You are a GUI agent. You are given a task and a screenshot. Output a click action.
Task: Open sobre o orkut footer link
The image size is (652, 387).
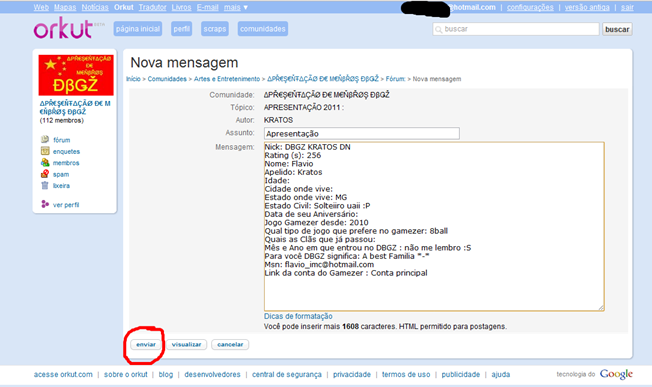coord(126,374)
